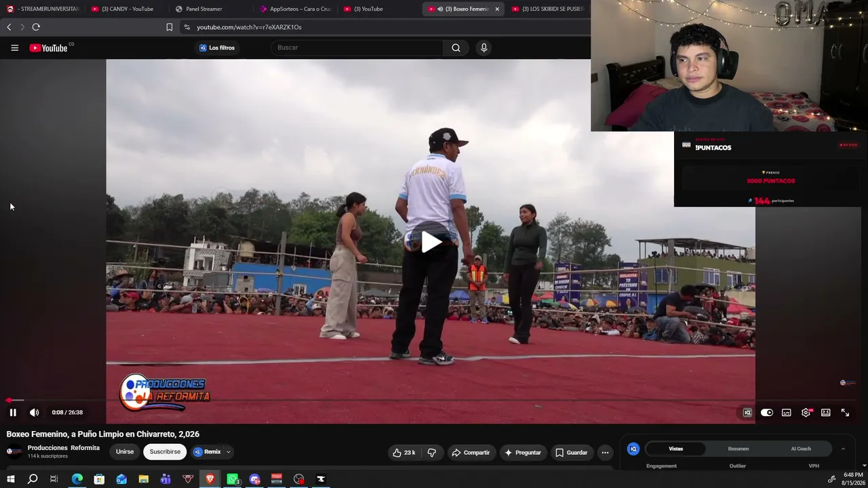Viewport: 868px width, 488px height.
Task: Open the player settings gear
Action: [x=806, y=412]
